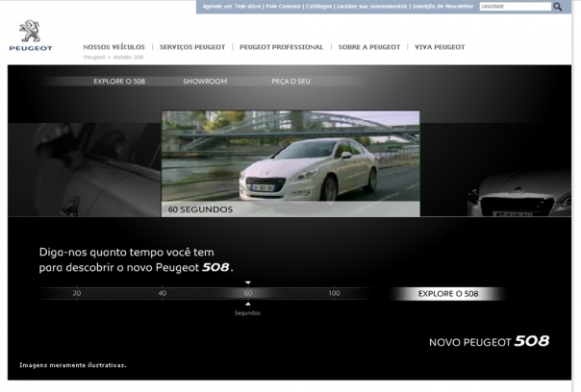This screenshot has height=392, width=581.
Task: Click the 60 Segundos caption bar
Action: coord(290,209)
